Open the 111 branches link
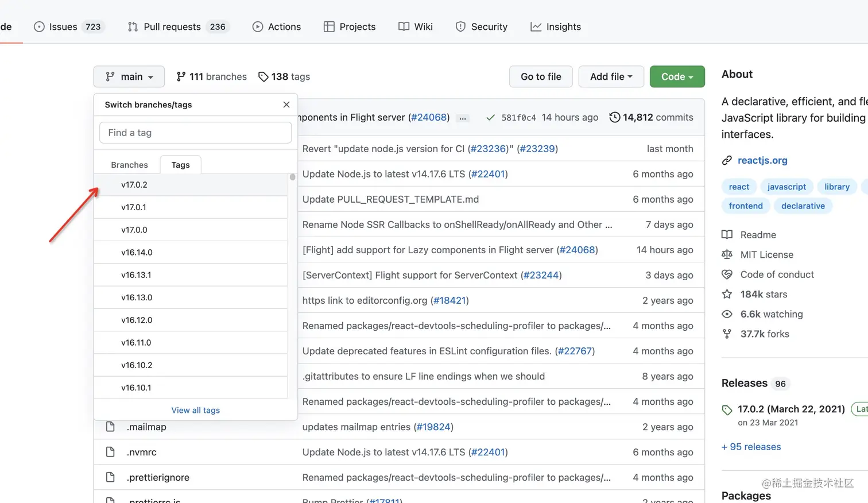Screen dimensions: 868x503 211,76
